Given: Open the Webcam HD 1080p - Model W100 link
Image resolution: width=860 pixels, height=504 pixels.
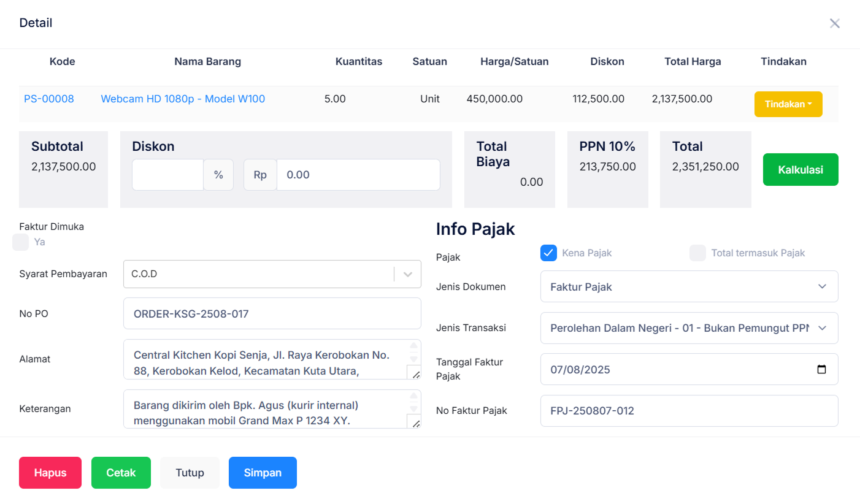Looking at the screenshot, I should coord(182,99).
